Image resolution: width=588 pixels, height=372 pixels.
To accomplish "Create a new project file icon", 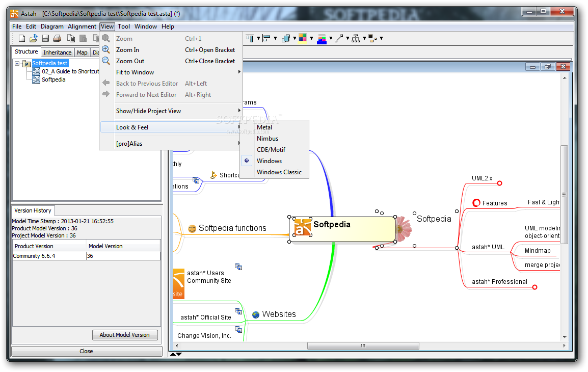I will pos(22,38).
